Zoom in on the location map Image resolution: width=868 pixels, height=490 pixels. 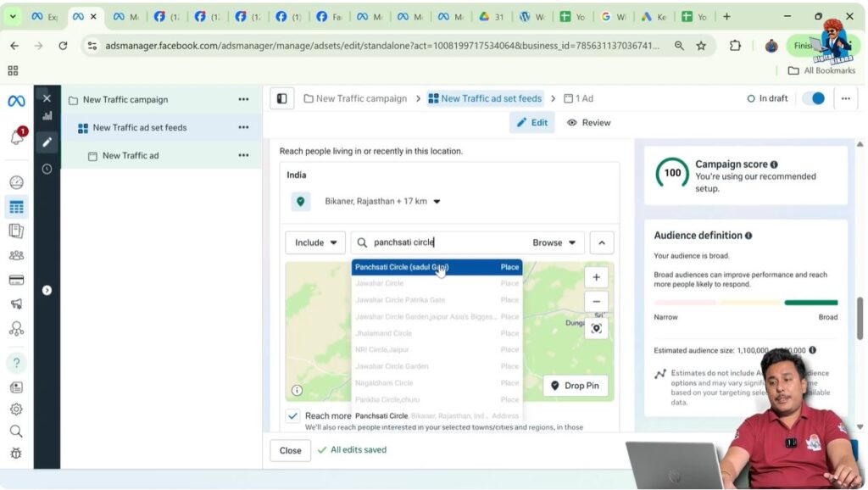click(596, 277)
